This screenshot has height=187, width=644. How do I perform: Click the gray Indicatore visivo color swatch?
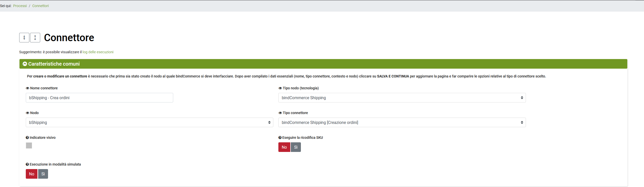point(29,146)
